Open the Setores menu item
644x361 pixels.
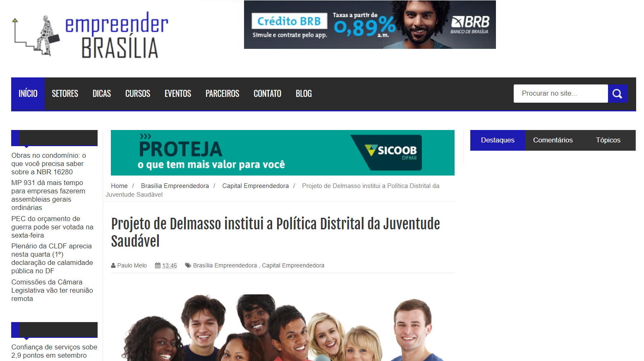coord(65,94)
